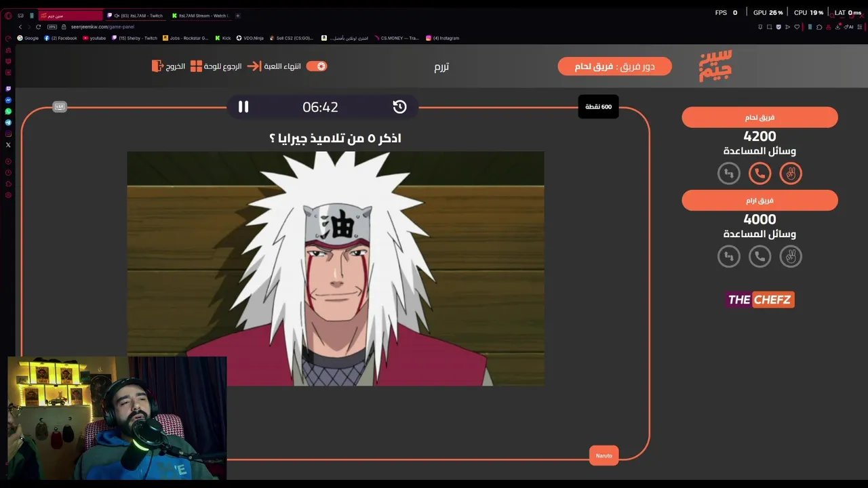Open the history clock sidebar icon

[x=8, y=172]
